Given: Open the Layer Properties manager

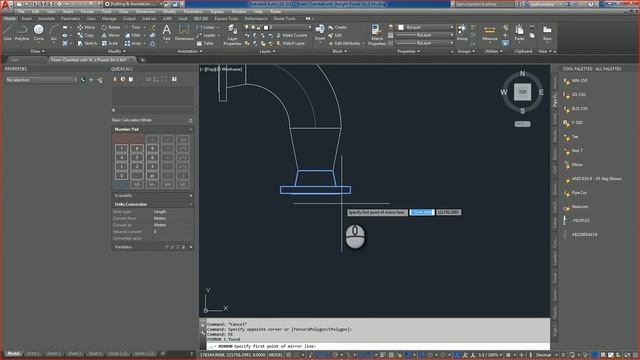Looking at the screenshot, I should pos(232,35).
